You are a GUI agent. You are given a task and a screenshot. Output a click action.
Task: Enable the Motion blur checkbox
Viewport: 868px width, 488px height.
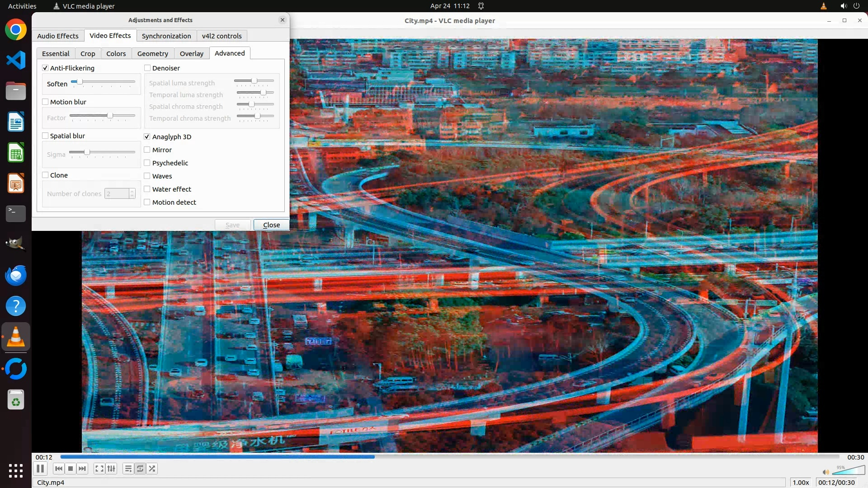[45, 102]
